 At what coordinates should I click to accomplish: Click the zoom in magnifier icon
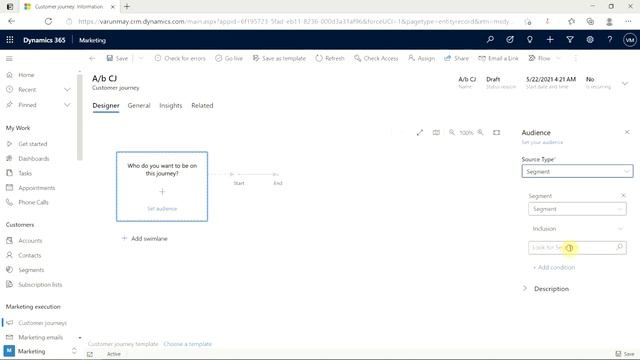(x=480, y=133)
